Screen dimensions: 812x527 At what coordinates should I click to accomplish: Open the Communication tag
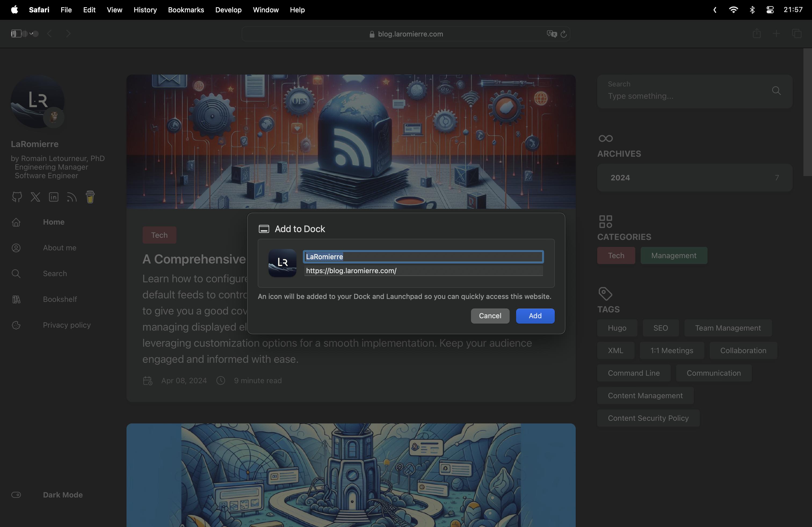(x=713, y=373)
